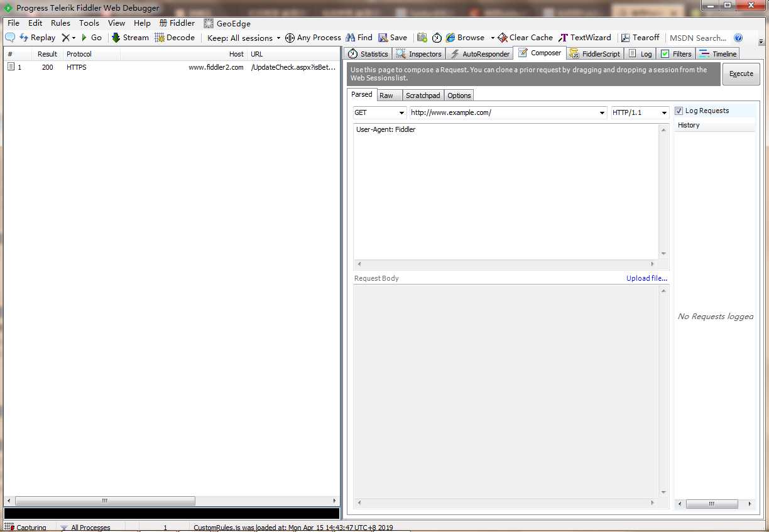The image size is (769, 532).
Task: Click the blue help icon in toolbar
Action: (738, 38)
